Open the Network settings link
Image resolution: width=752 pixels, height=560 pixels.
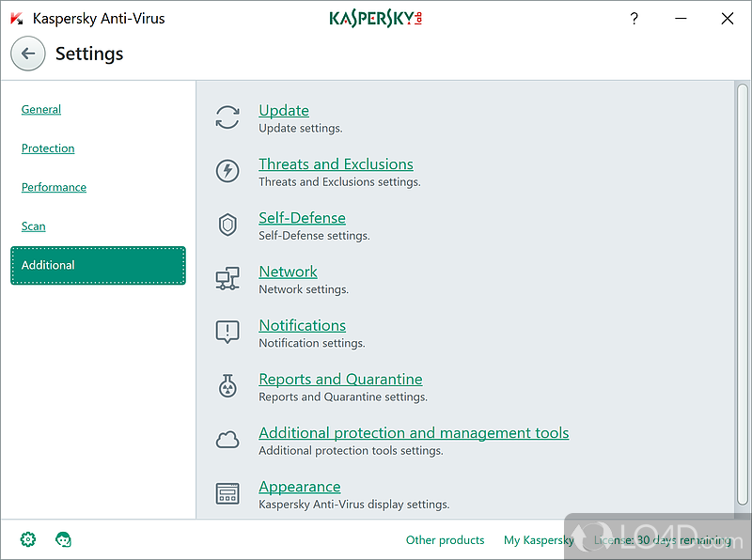pos(288,272)
